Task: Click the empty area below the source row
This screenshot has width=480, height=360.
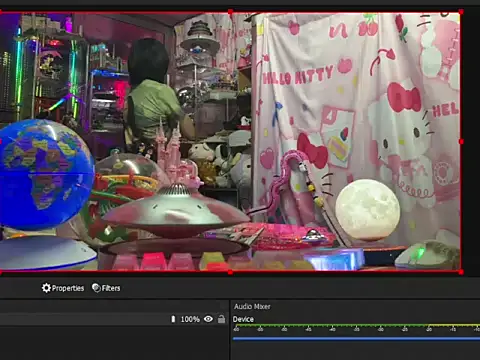Action: click(113, 343)
